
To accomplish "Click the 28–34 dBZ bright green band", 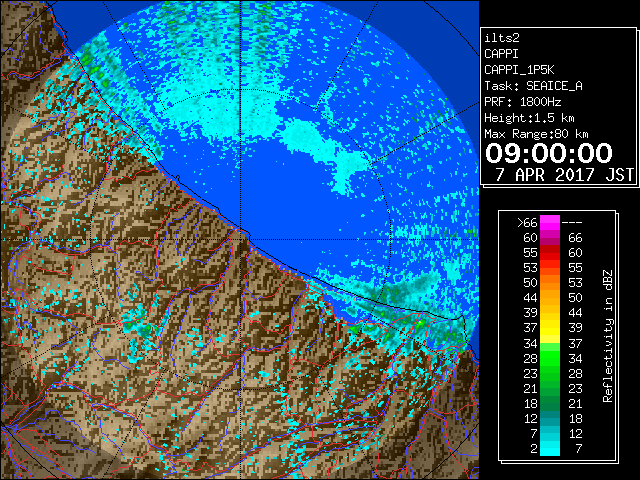I will [550, 358].
